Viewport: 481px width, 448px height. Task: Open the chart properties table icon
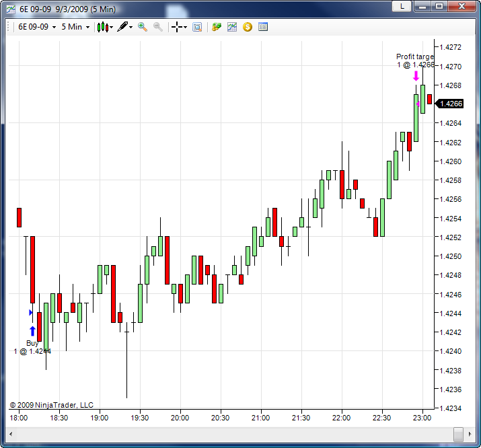point(263,27)
